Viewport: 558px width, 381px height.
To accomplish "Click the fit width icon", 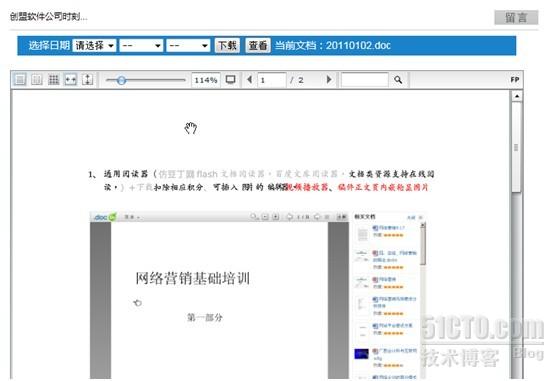I will coord(70,80).
